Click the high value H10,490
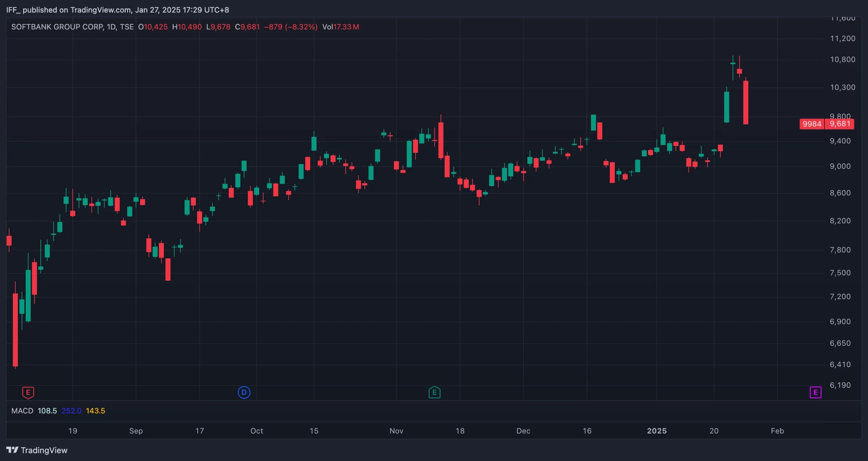This screenshot has width=868, height=461. (x=187, y=27)
